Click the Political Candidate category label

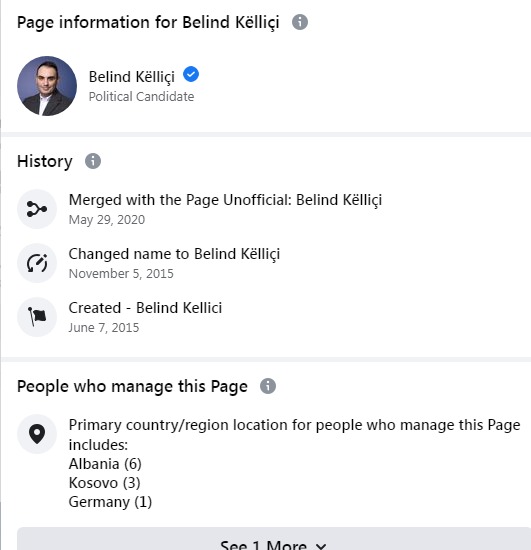[x=141, y=96]
